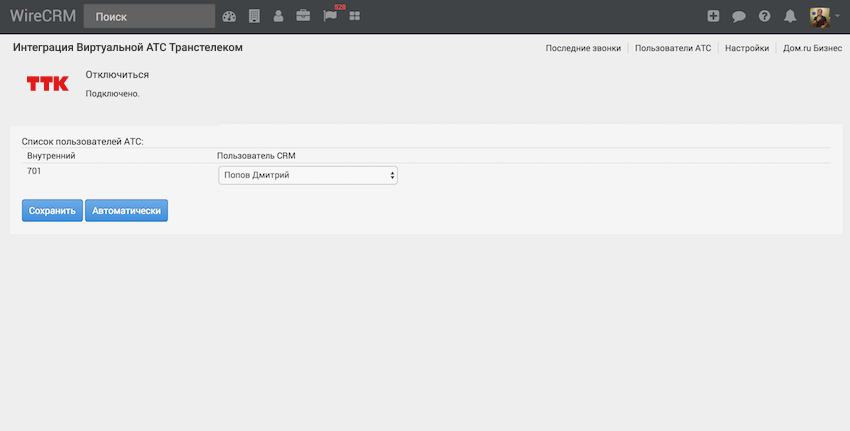
Task: Click the user avatar photo
Action: pyautogui.click(x=819, y=16)
